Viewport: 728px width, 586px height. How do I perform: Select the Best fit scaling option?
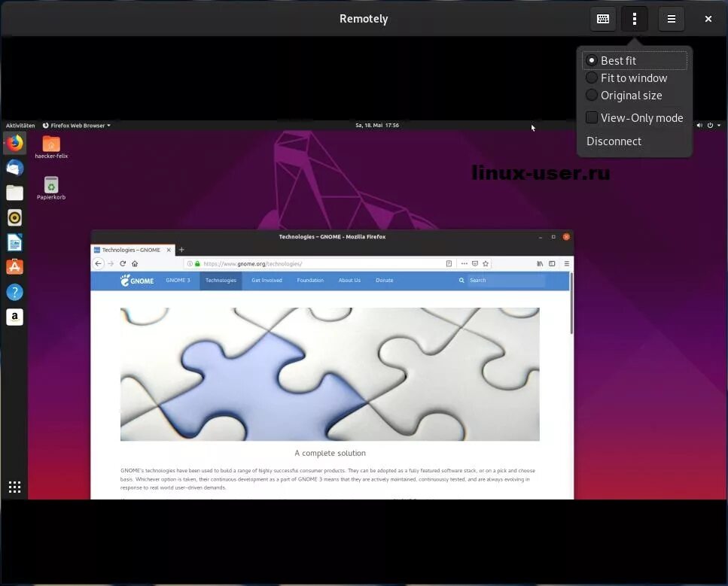point(634,61)
